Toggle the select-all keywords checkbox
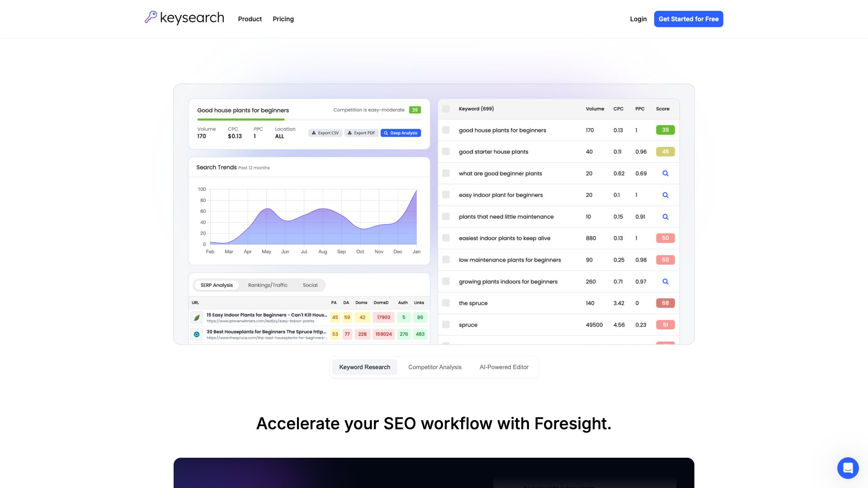 tap(446, 109)
